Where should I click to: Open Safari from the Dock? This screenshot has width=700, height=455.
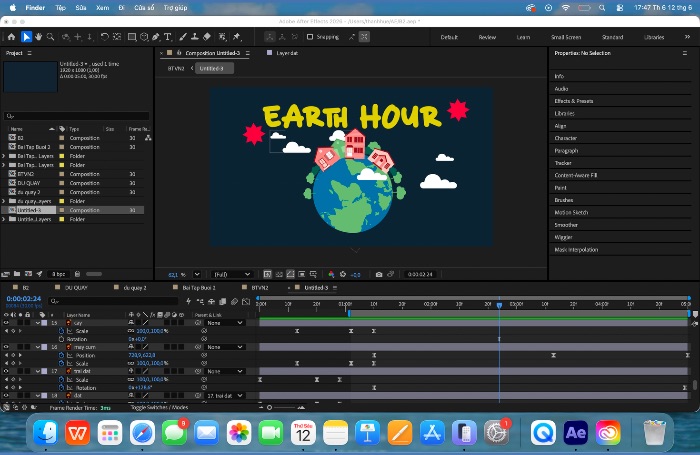click(x=142, y=432)
